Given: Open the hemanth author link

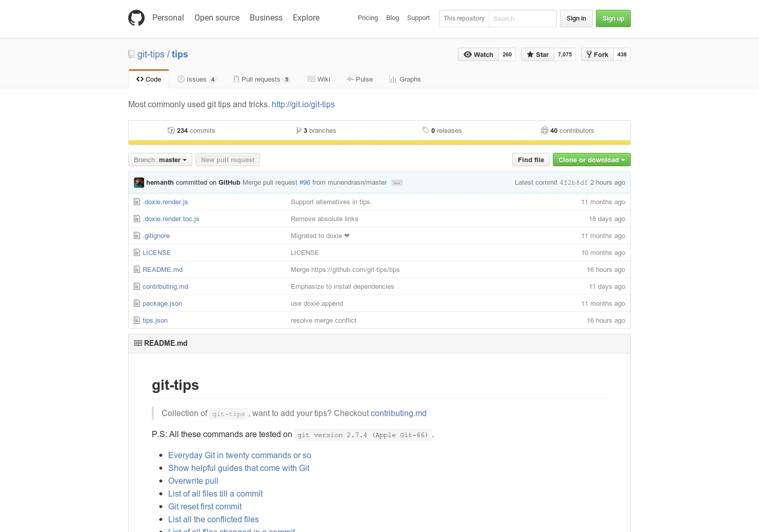Looking at the screenshot, I should click(160, 183).
